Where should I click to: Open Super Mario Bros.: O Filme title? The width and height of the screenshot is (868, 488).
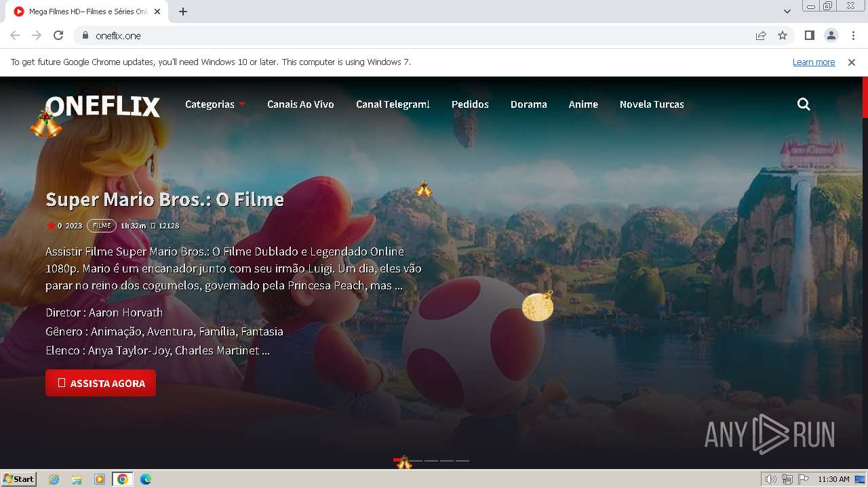[165, 199]
